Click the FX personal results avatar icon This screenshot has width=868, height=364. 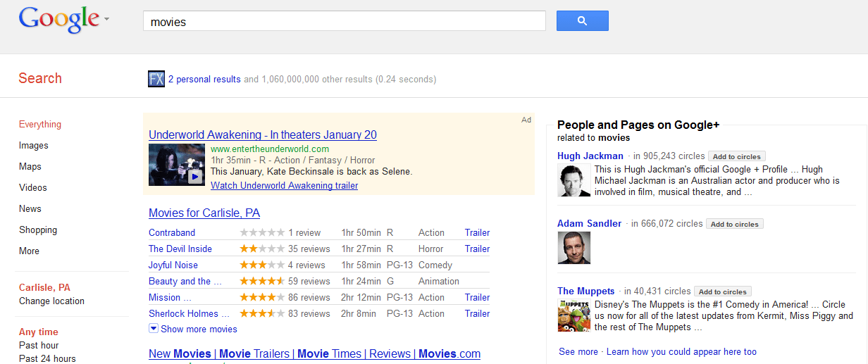[x=156, y=79]
